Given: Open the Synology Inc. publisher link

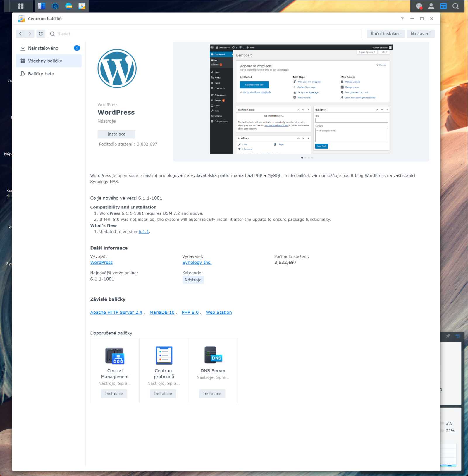Looking at the screenshot, I should click(197, 263).
